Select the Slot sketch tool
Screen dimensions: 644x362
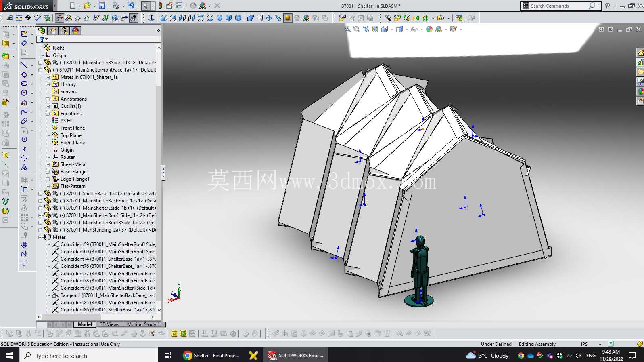coord(24,84)
